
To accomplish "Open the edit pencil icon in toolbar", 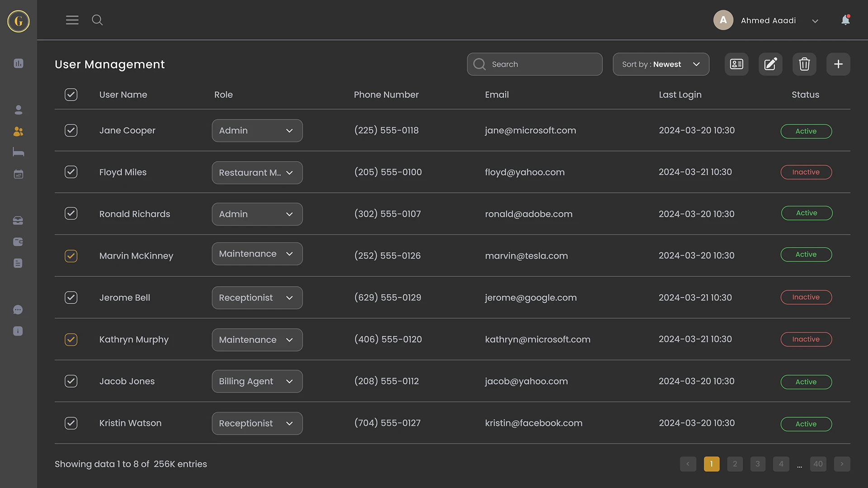I will pos(770,64).
